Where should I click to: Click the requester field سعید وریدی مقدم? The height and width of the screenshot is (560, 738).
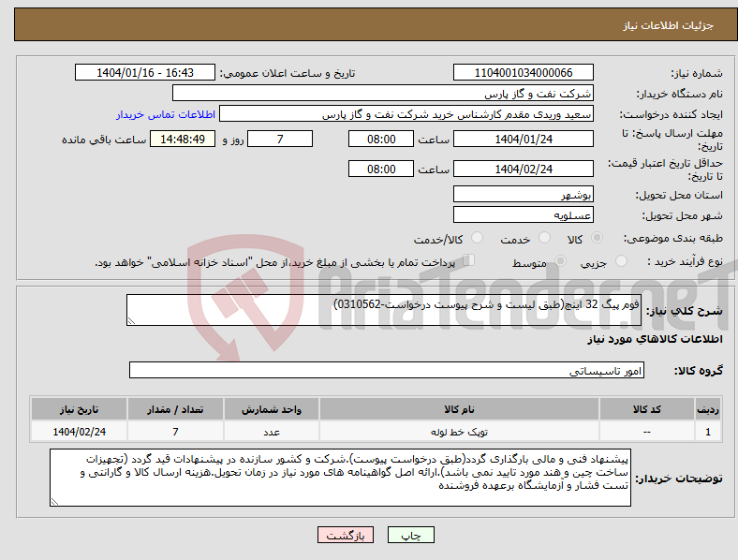click(406, 114)
